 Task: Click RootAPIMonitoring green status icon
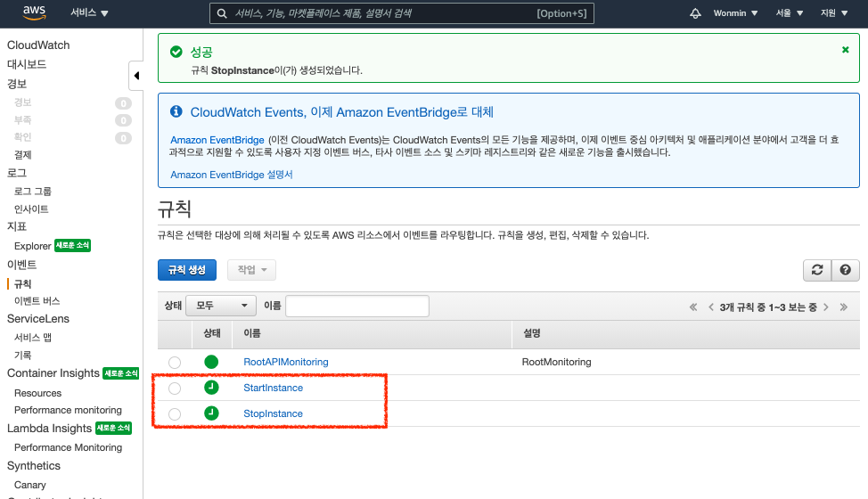point(211,362)
